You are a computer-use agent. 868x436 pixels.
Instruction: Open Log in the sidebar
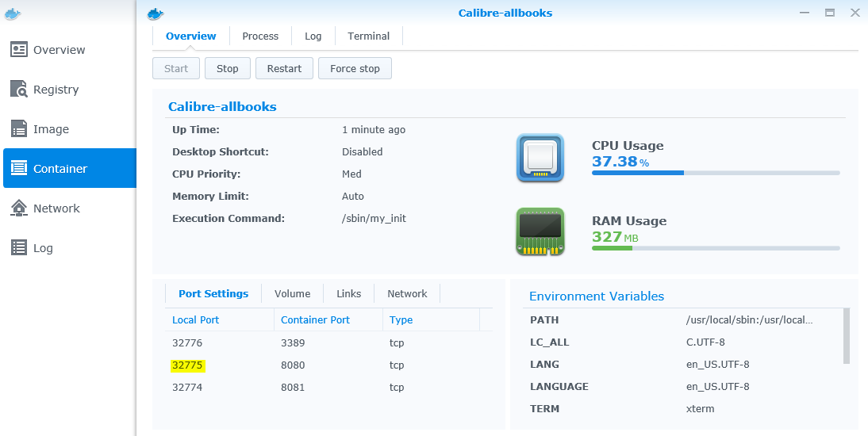(x=69, y=248)
